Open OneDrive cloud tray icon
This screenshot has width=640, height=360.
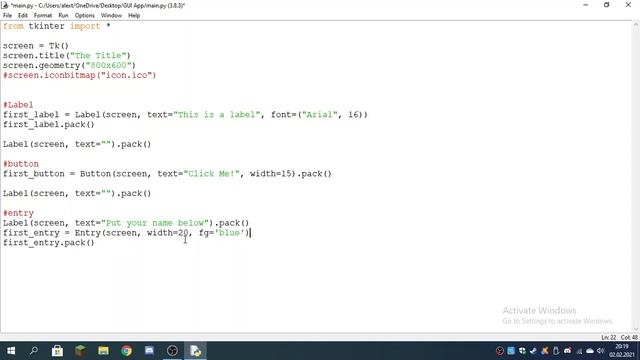point(590,351)
